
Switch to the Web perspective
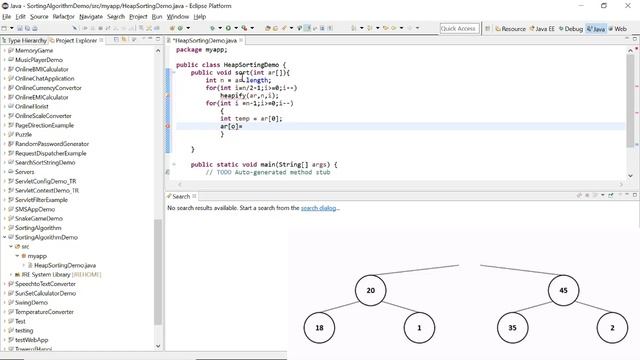618,29
